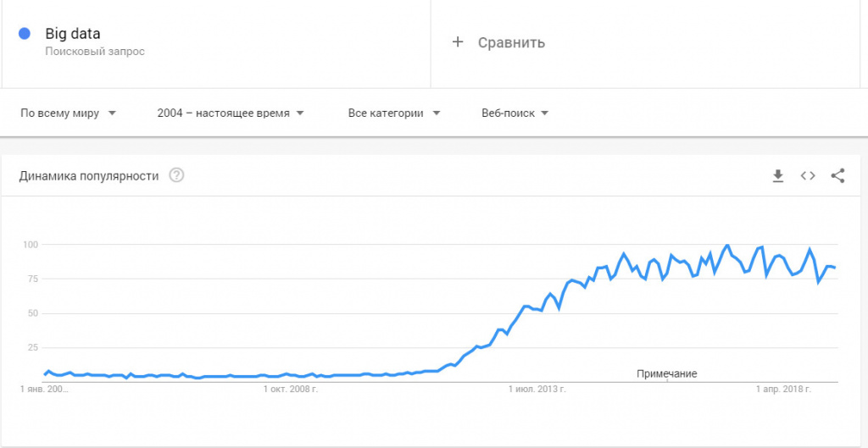Click the 1 апр. 2018 г. axis label
This screenshot has height=448, width=868.
pyautogui.click(x=784, y=390)
